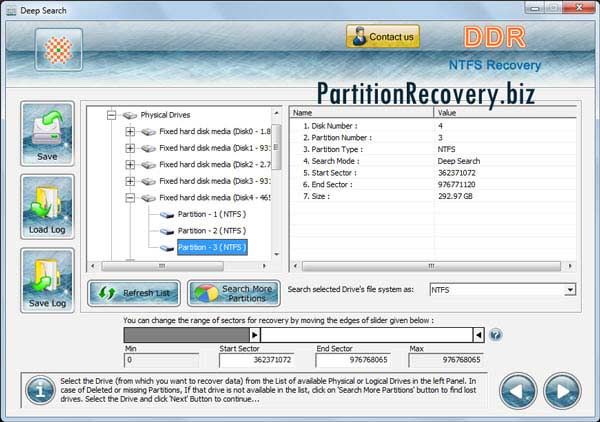Click the Partition - 2 drive icon
Screen dimensions: 600x422
point(167,231)
